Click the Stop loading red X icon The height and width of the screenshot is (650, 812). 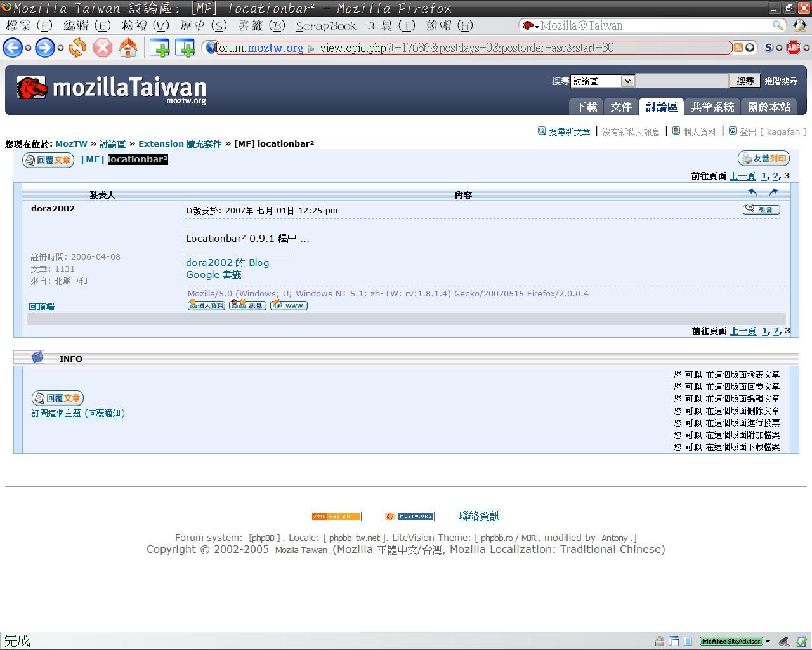[x=103, y=48]
